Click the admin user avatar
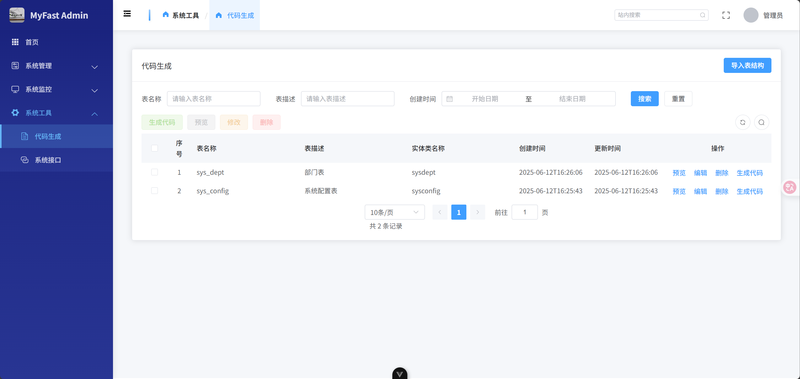 point(751,15)
